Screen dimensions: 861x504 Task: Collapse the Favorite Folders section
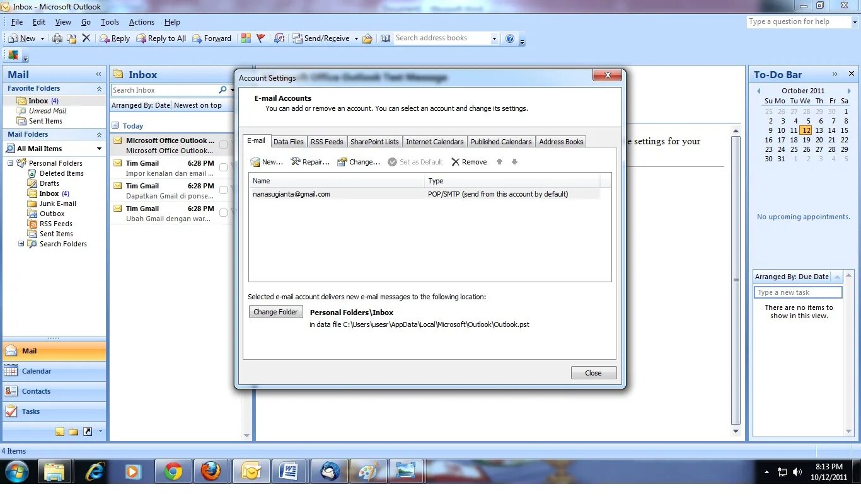pos(99,89)
